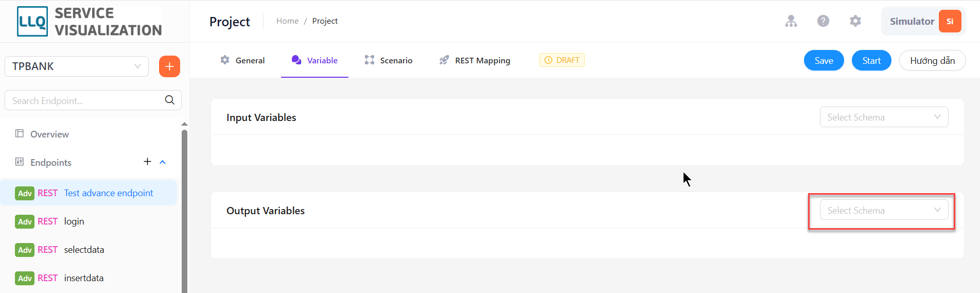This screenshot has width=980, height=293.
Task: Open the organization hierarchy icon in header
Action: pyautogui.click(x=791, y=21)
